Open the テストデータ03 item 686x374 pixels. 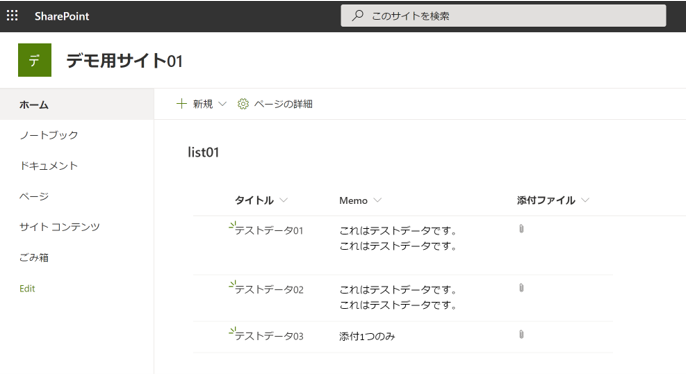(269, 336)
